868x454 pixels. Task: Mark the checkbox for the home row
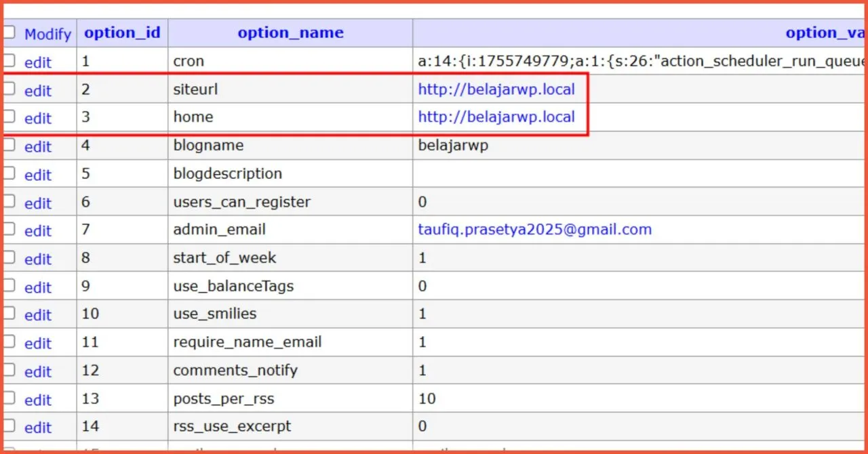click(9, 117)
